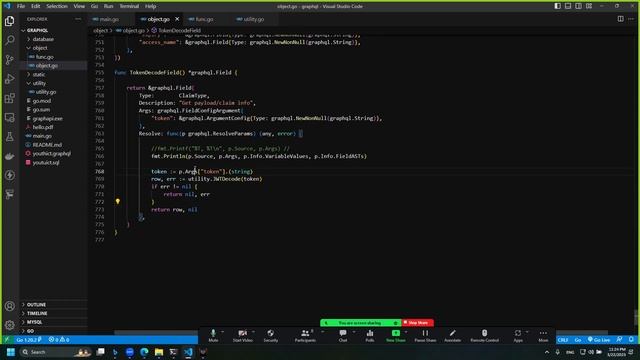Open the Accounts icon in activity bar
640x360 pixels.
10,306
